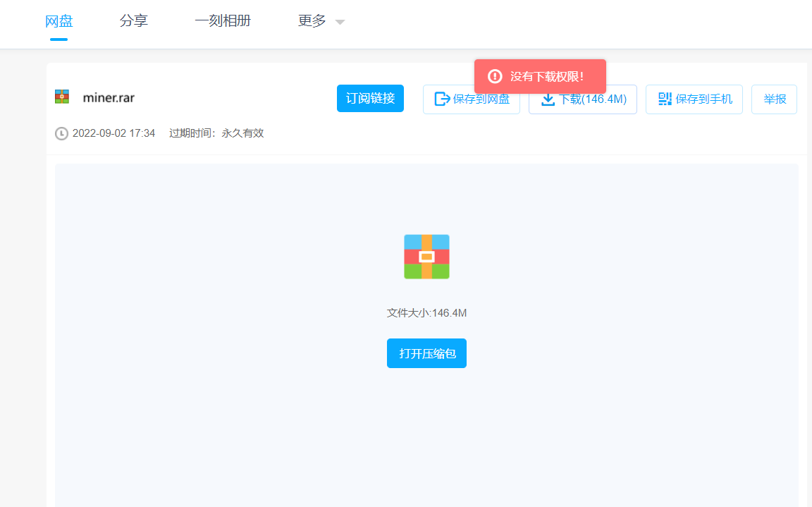Click the download arrow icon in 下载 button
This screenshot has height=507, width=812.
548,99
